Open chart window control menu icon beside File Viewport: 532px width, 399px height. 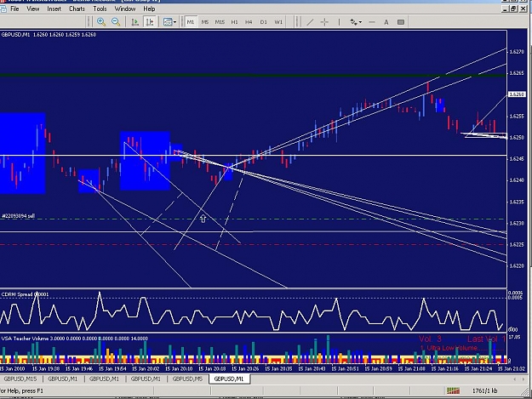click(3, 9)
